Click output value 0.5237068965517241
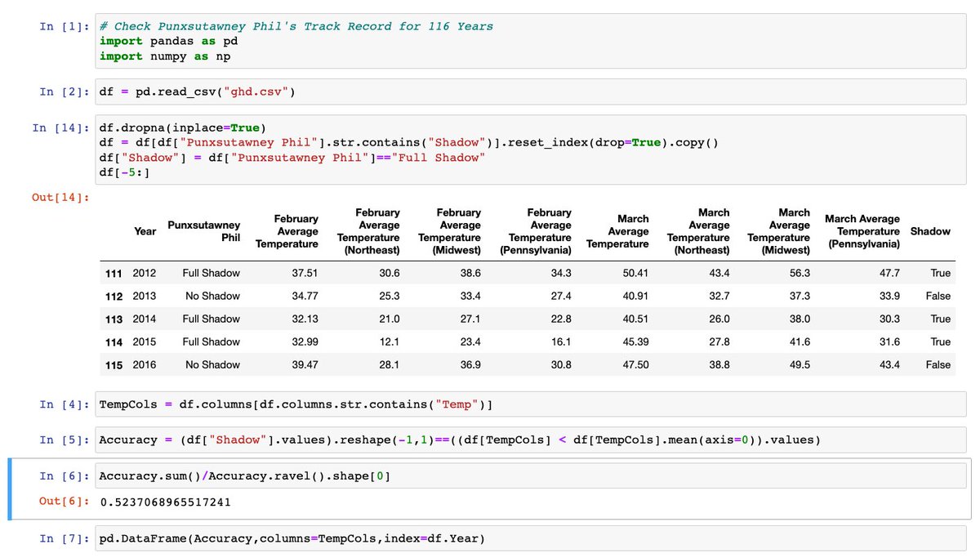980x558 pixels. tap(165, 502)
